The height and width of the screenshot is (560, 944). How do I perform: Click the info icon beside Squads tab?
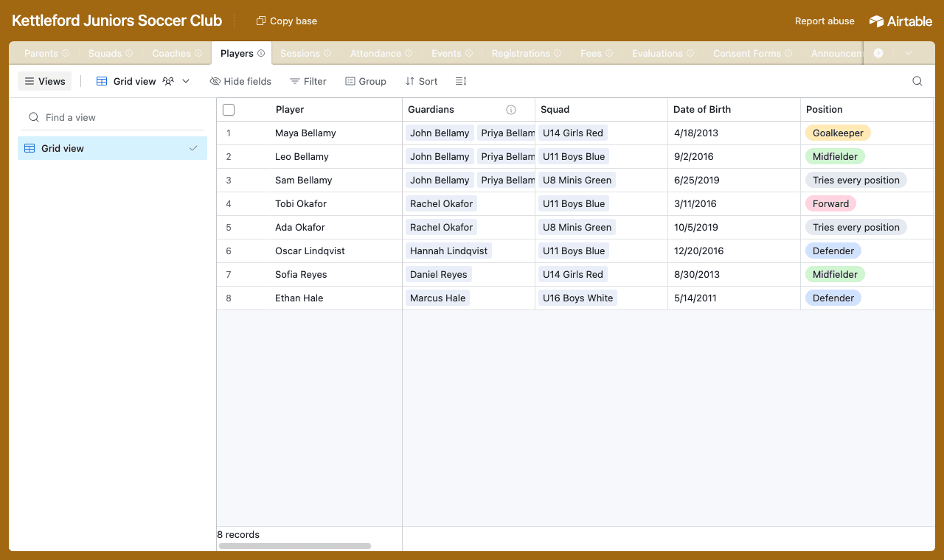pos(130,54)
